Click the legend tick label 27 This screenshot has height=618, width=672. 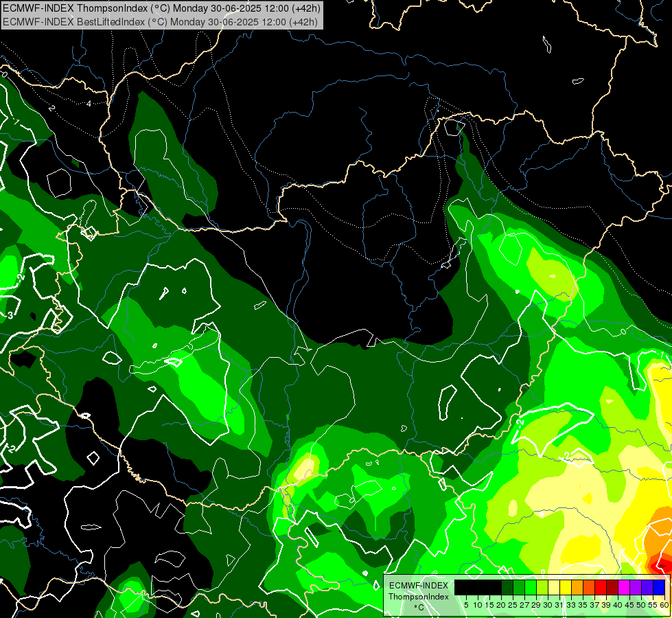[524, 605]
